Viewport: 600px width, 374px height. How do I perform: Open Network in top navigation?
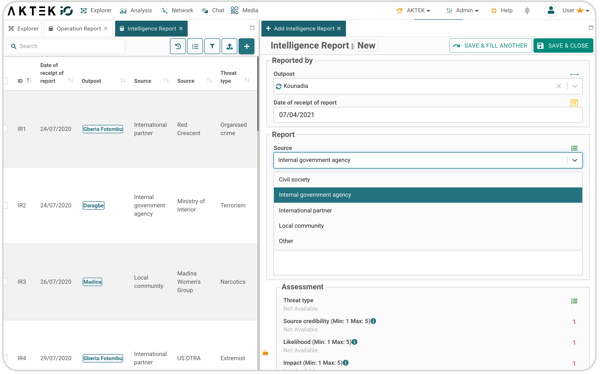177,11
